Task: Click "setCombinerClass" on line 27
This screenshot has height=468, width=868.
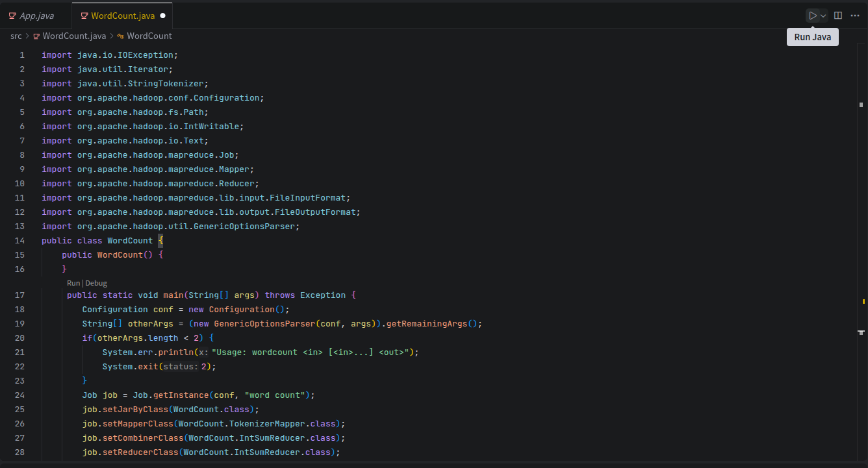Action: [x=143, y=438]
